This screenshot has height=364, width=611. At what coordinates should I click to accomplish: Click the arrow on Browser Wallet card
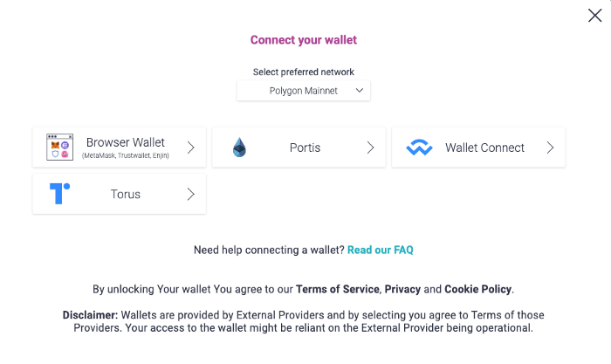coord(190,148)
